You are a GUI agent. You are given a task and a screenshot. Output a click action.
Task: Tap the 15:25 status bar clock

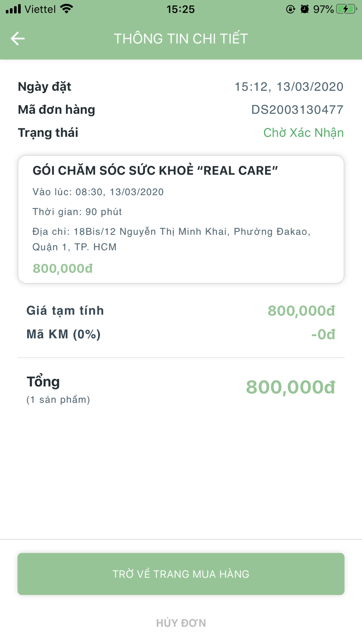pyautogui.click(x=181, y=9)
